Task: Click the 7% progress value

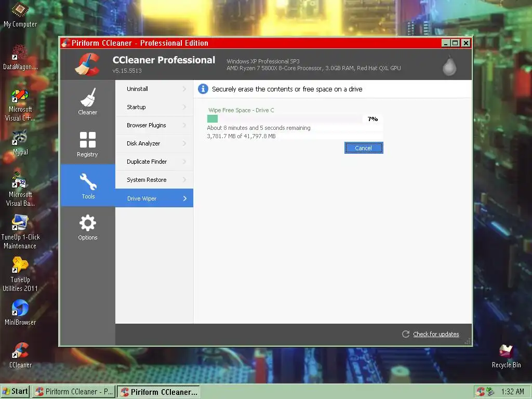Action: (373, 119)
